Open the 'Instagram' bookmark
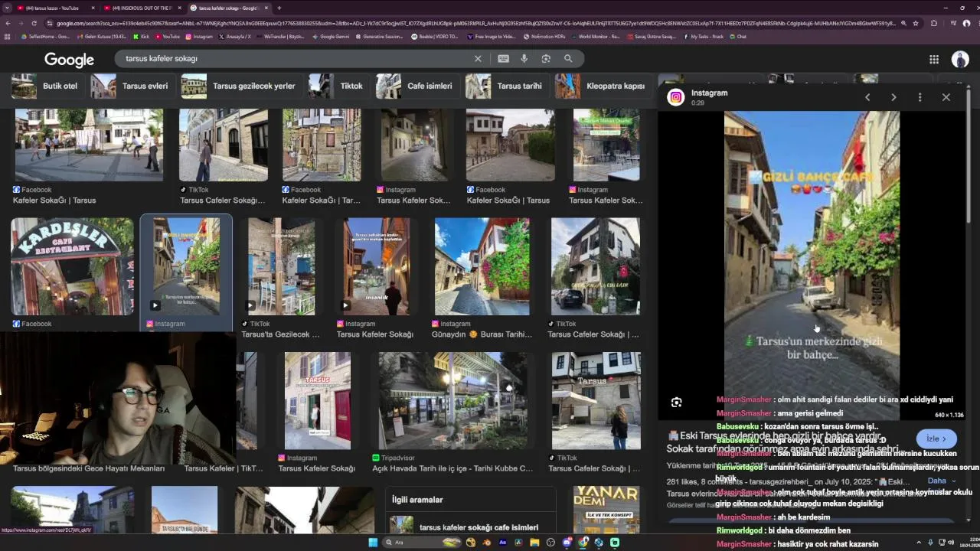This screenshot has width=980, height=551. click(x=199, y=36)
